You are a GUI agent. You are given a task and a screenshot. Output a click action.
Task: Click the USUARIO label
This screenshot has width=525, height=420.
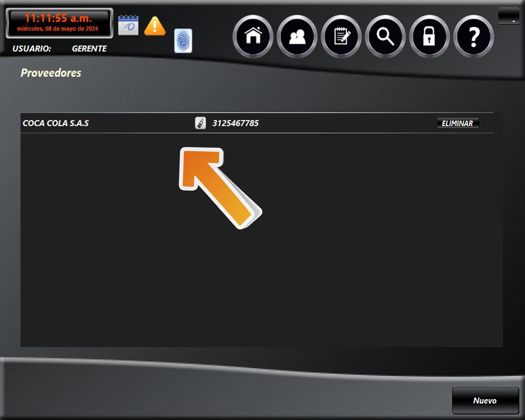click(x=32, y=49)
